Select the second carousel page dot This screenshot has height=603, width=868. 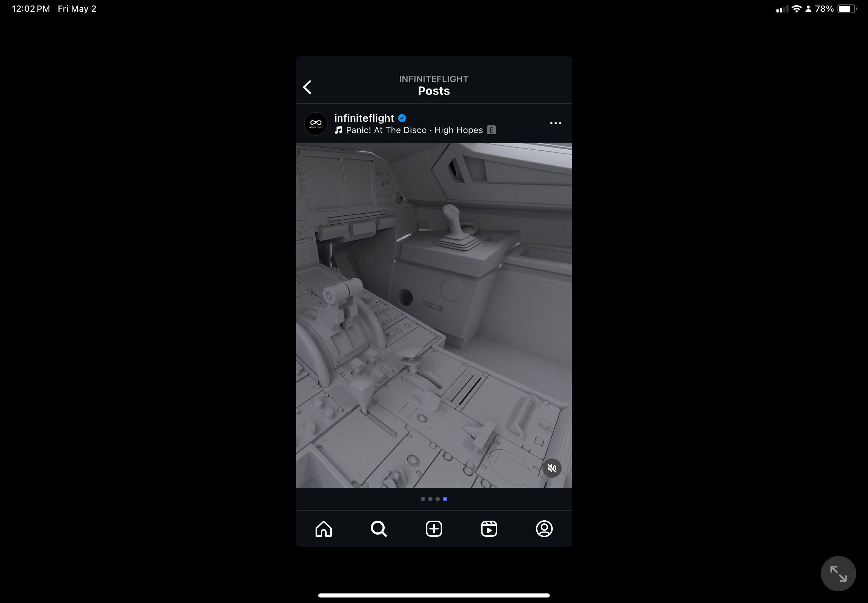(x=430, y=499)
